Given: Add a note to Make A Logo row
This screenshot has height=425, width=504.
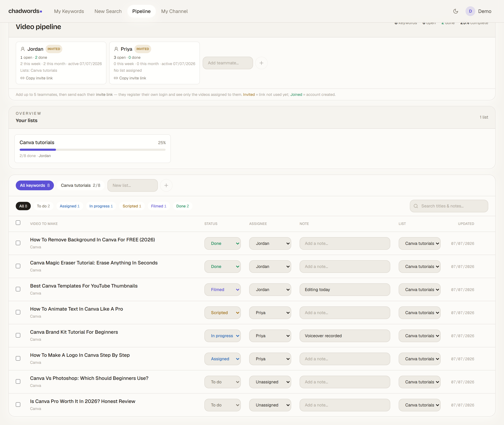Looking at the screenshot, I should click(x=345, y=359).
